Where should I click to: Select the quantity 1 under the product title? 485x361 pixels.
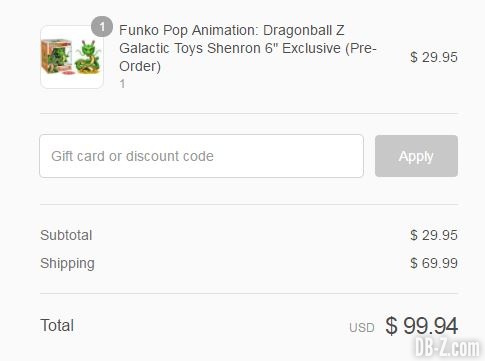(123, 83)
